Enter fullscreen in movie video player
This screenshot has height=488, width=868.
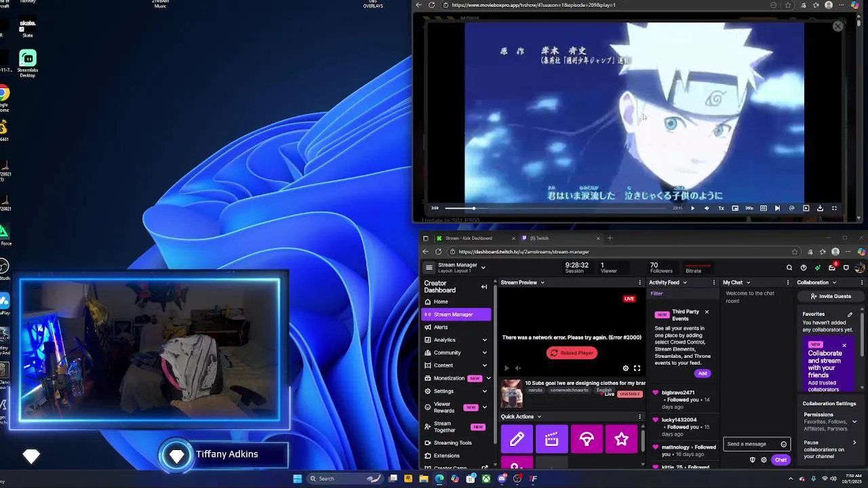coord(834,208)
